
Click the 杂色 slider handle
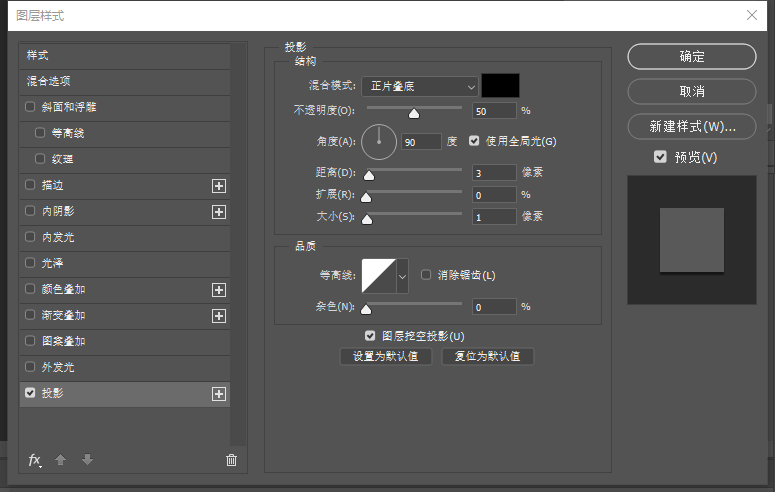tap(366, 310)
